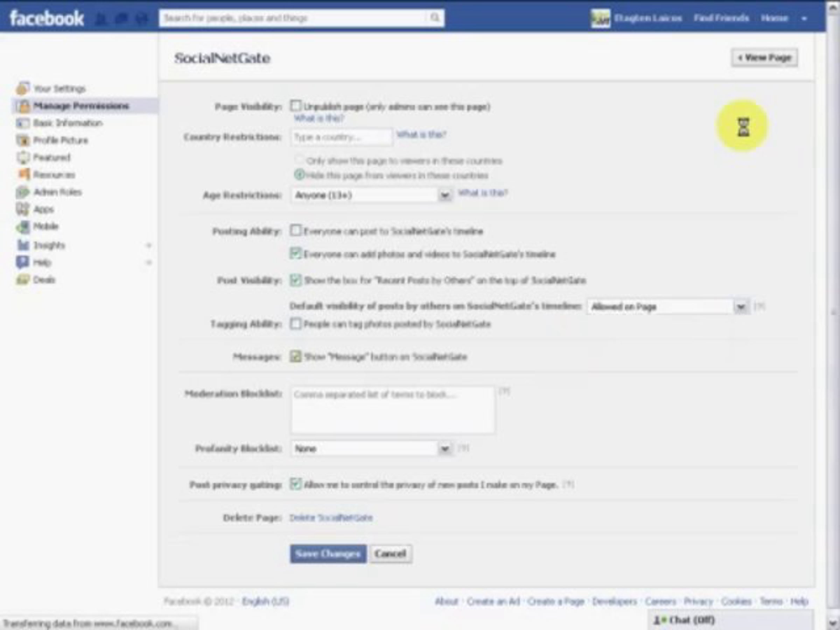
Task: Click the Apps sidebar icon
Action: pos(22,209)
